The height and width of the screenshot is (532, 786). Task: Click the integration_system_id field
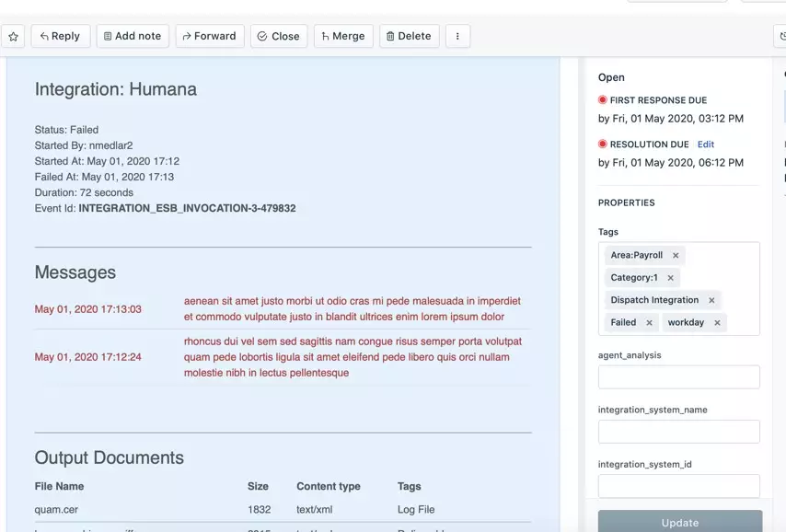(x=678, y=486)
